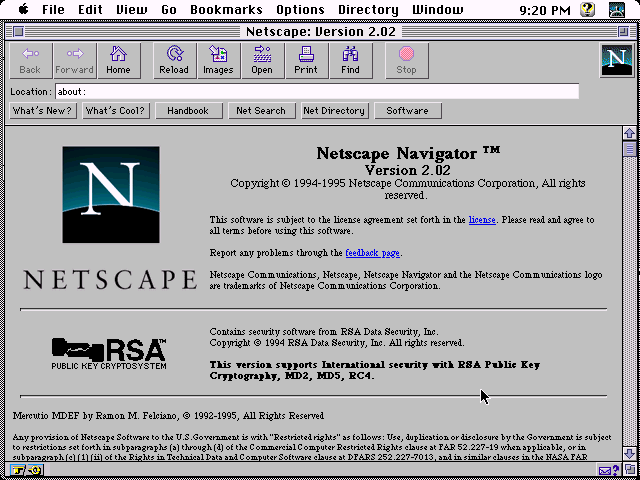Click the window close box in title bar

click(19, 31)
